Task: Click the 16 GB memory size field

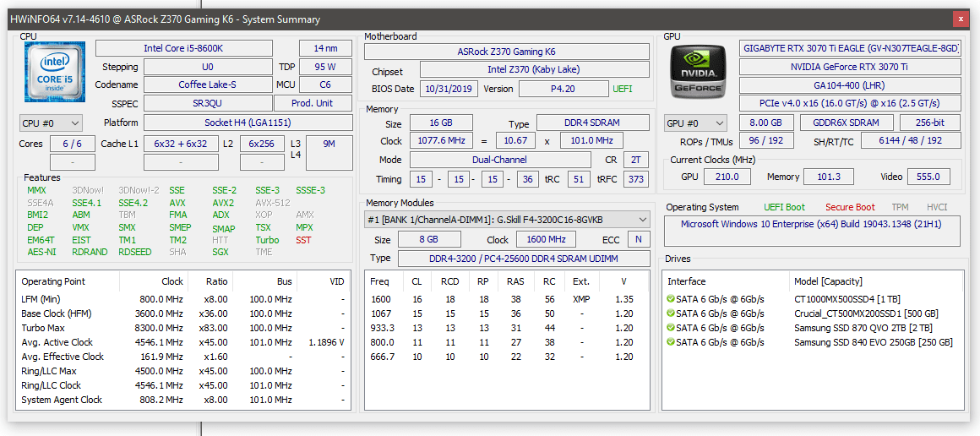Action: [x=441, y=123]
